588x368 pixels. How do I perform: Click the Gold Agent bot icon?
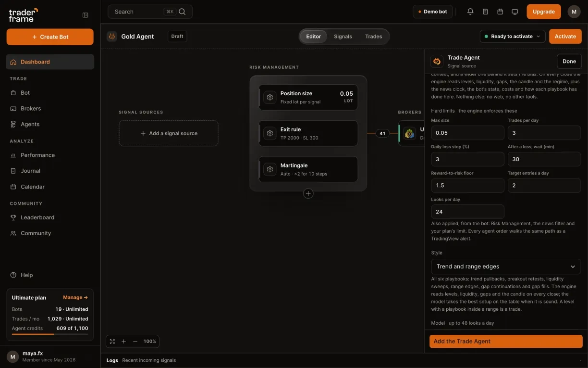(x=112, y=37)
